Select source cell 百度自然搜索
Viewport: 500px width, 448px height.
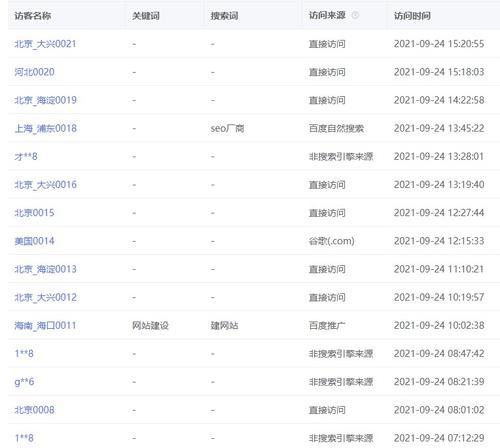pyautogui.click(x=336, y=128)
